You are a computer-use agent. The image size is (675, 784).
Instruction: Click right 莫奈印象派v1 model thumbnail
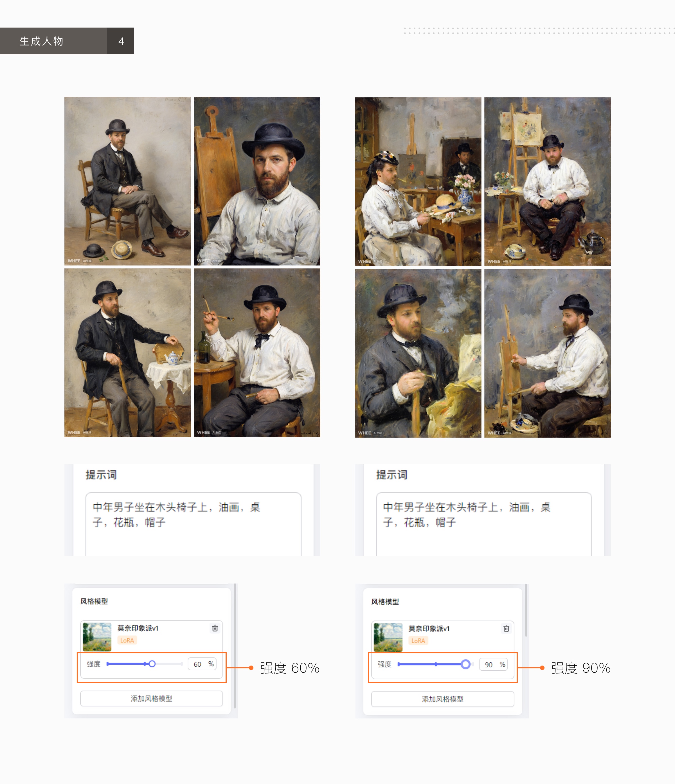[x=388, y=637]
